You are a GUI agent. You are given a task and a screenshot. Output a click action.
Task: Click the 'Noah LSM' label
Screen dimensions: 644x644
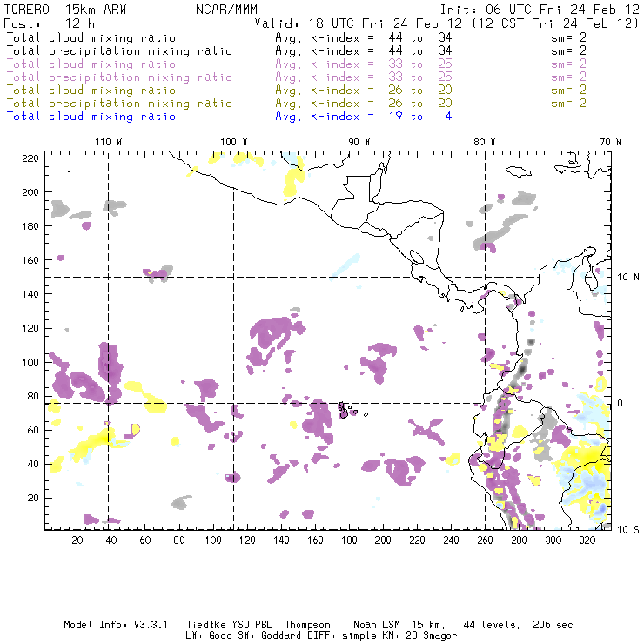click(x=377, y=625)
